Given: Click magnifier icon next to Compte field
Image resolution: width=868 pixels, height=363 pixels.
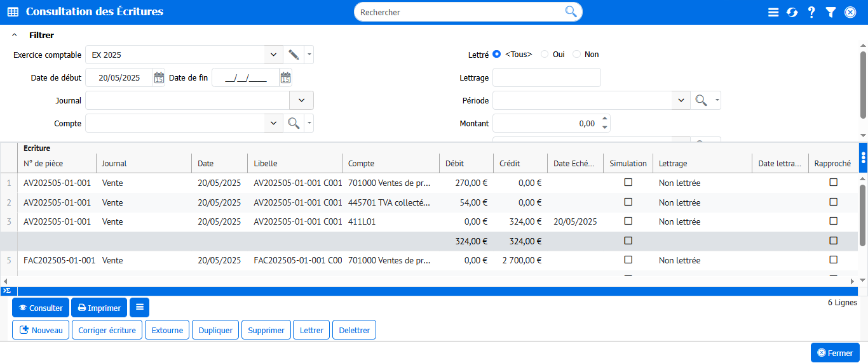Looking at the screenshot, I should coord(294,123).
